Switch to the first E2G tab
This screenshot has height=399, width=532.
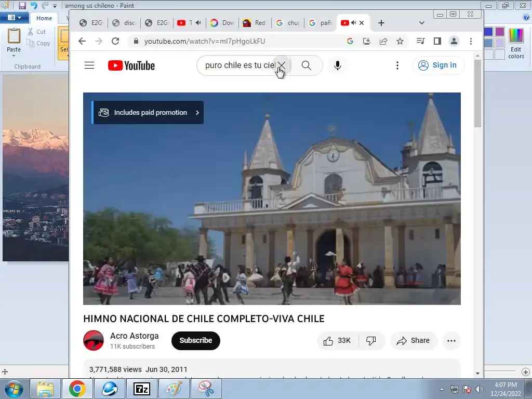[x=91, y=23]
